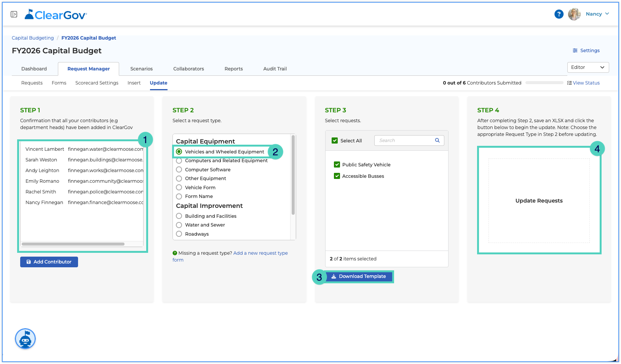
Task: Open the help question mark icon
Action: click(x=559, y=14)
